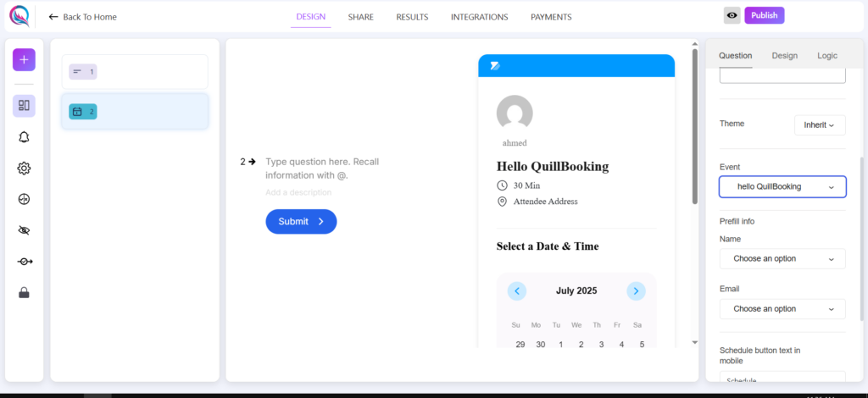The width and height of the screenshot is (868, 398).
Task: Click the Schedule button text input
Action: coord(782,377)
